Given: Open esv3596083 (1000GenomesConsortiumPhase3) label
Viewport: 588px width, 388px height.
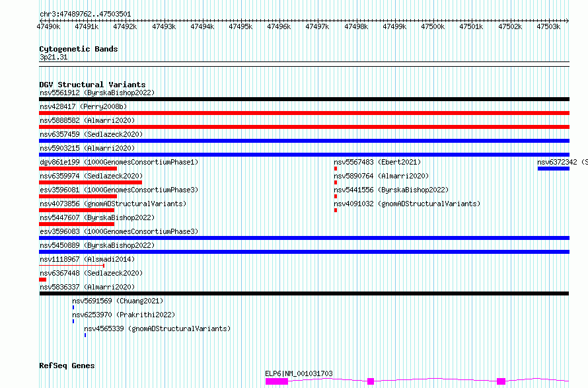Looking at the screenshot, I should coord(119,231).
